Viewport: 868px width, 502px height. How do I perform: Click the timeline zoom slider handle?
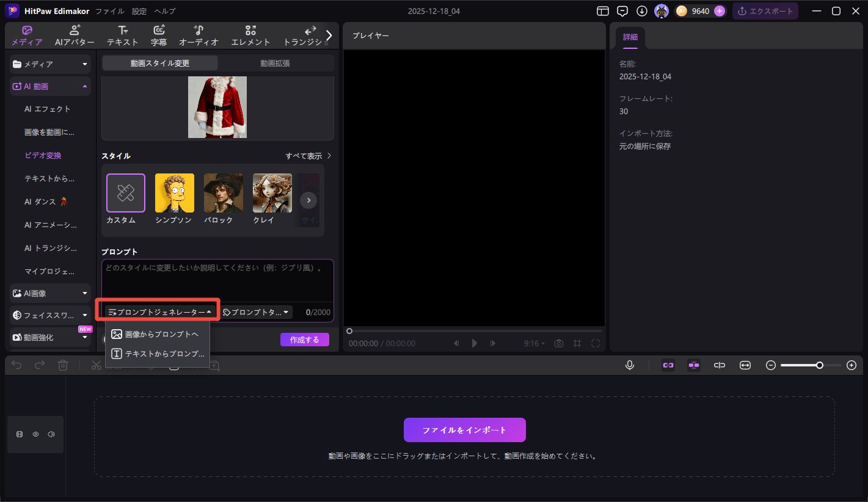(820, 365)
